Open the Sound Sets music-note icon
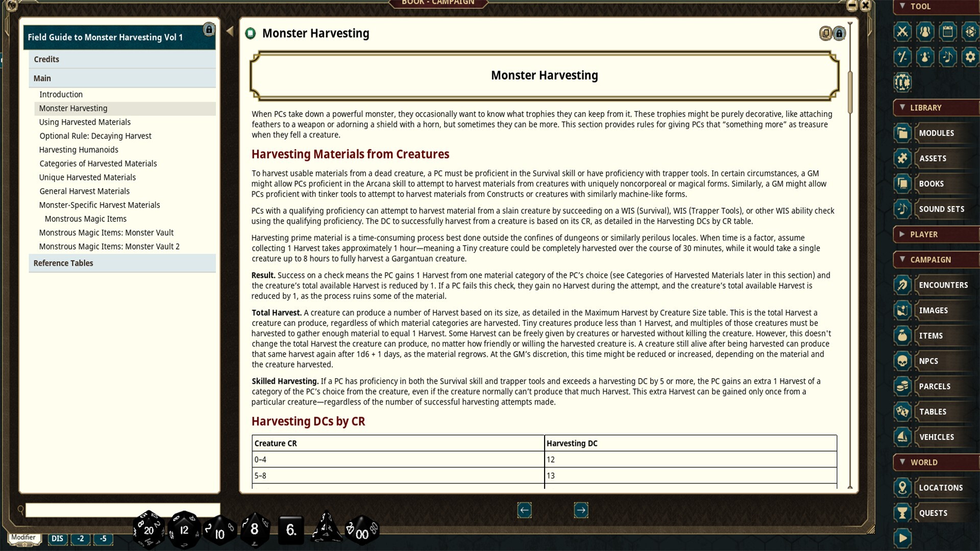 [x=902, y=209]
